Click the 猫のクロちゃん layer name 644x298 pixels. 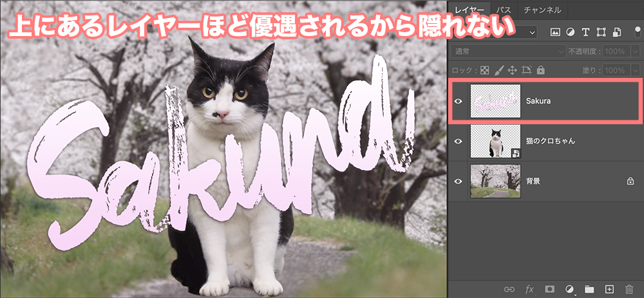[551, 141]
